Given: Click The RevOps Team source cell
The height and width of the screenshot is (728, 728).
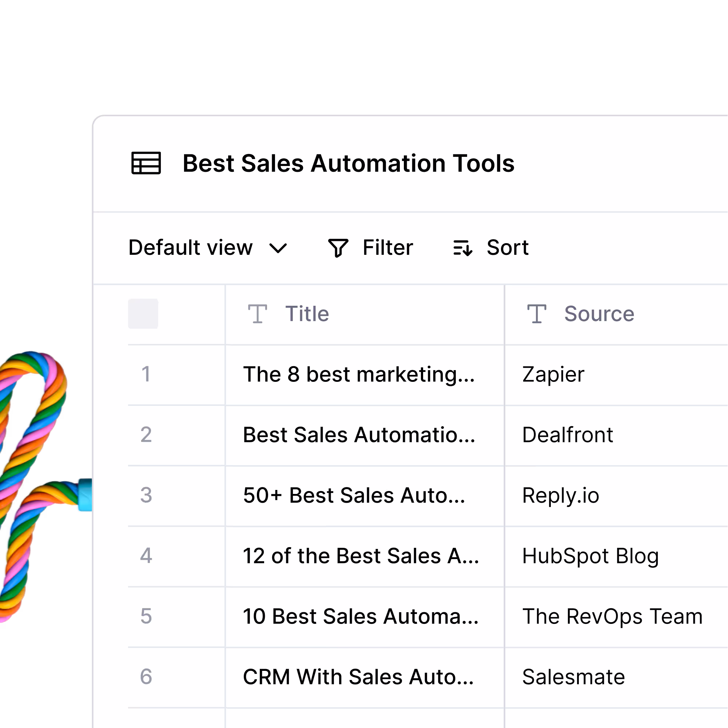Looking at the screenshot, I should (616, 617).
